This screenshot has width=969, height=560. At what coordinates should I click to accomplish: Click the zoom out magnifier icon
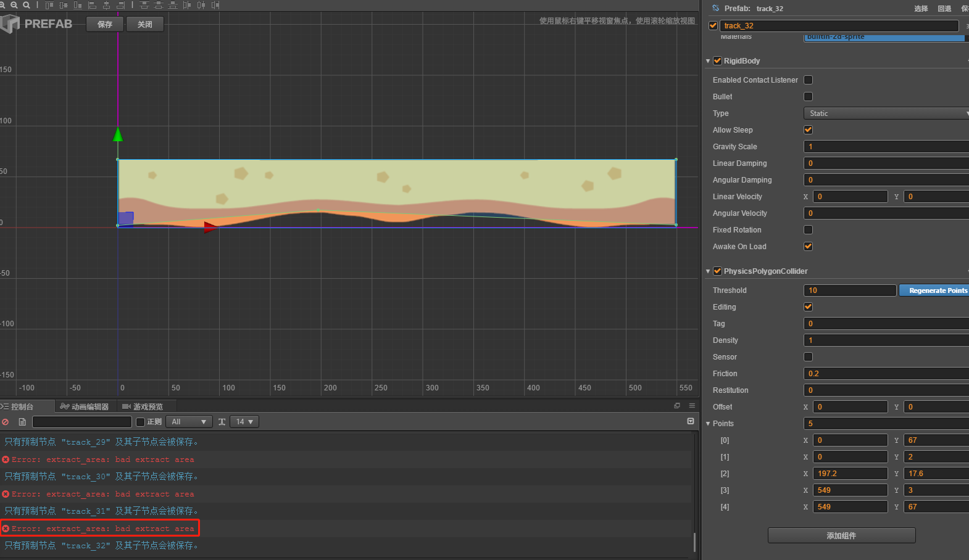[x=14, y=5]
